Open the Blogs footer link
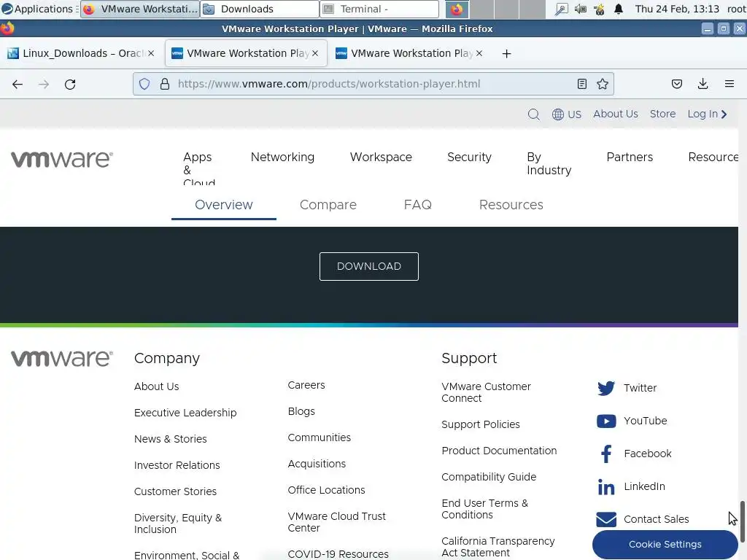The width and height of the screenshot is (747, 560). 301,411
